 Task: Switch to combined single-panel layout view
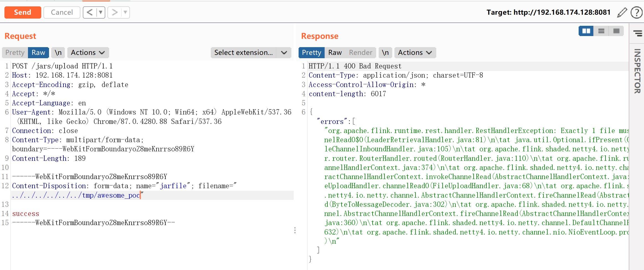click(616, 31)
